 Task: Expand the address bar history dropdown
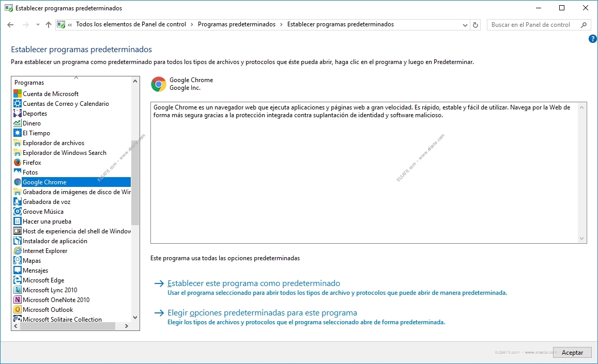click(465, 25)
